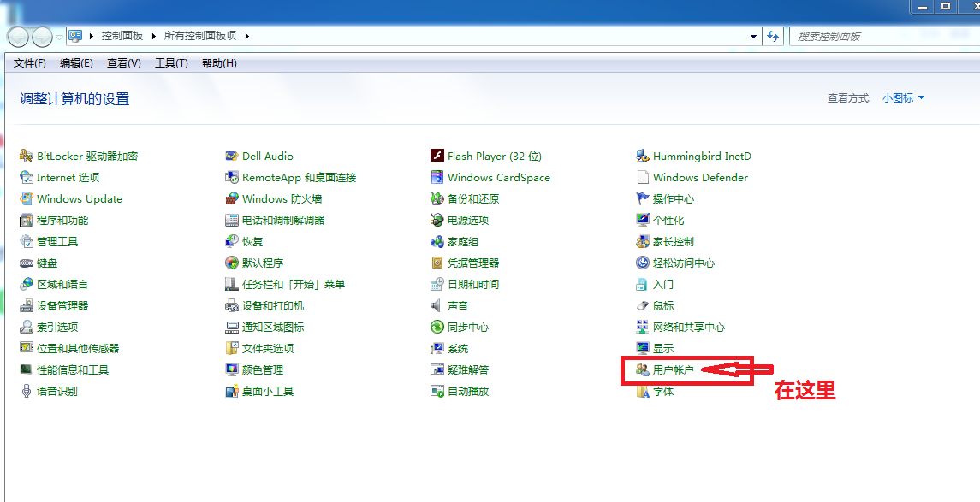Click the 键盘 keyboard icon

point(27,263)
